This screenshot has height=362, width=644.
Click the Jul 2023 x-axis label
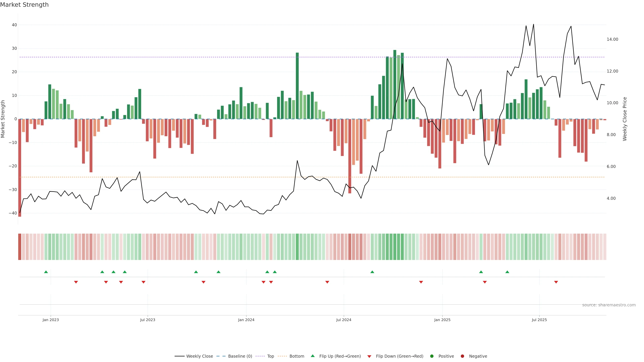pos(148,320)
